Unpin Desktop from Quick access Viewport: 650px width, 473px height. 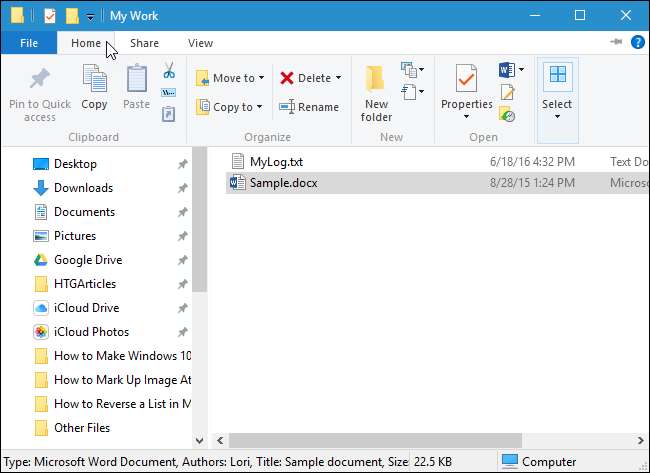pos(183,164)
